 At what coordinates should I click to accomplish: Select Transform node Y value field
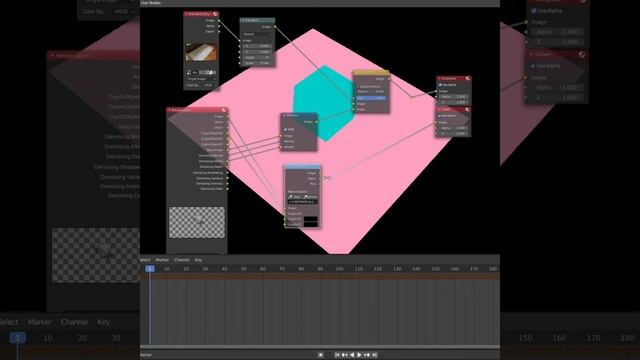point(257,52)
